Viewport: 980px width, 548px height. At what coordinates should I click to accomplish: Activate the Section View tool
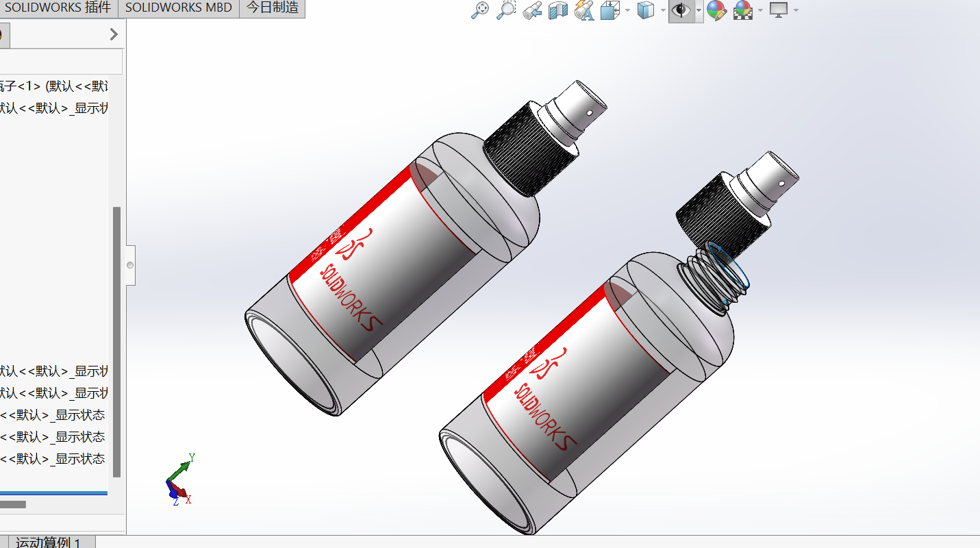(558, 10)
